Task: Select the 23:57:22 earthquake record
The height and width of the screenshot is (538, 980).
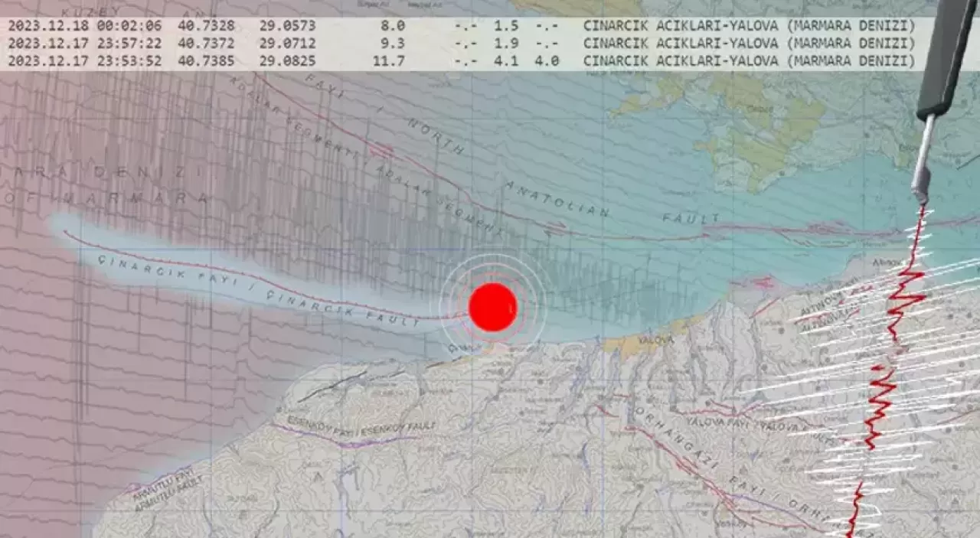Action: tap(459, 43)
